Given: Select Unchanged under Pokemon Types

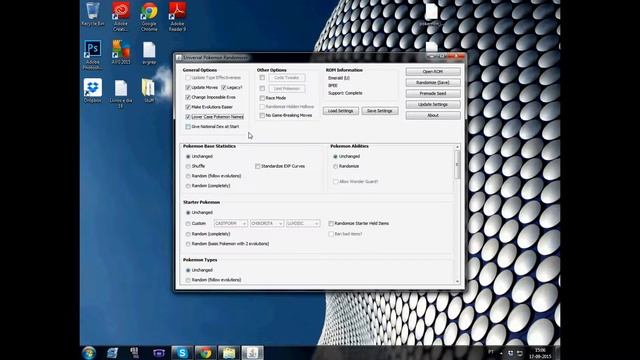Looking at the screenshot, I should pos(188,270).
